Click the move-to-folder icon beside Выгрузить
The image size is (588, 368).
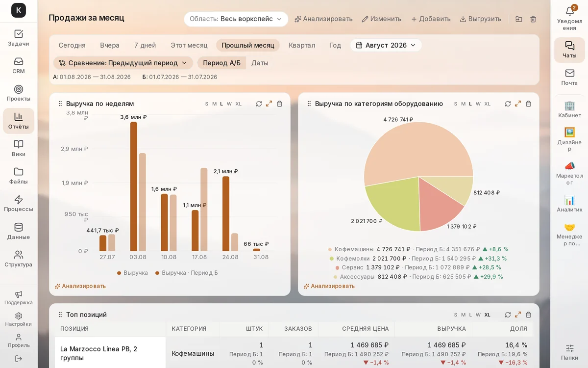tap(519, 19)
